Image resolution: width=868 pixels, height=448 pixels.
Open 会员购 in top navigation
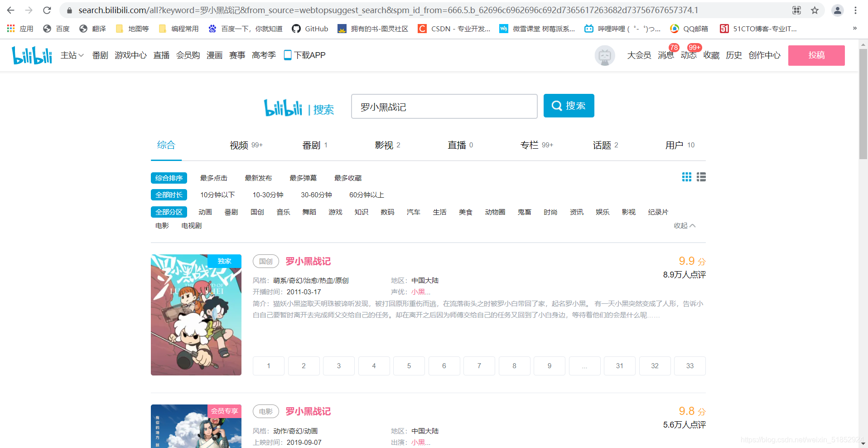(188, 55)
